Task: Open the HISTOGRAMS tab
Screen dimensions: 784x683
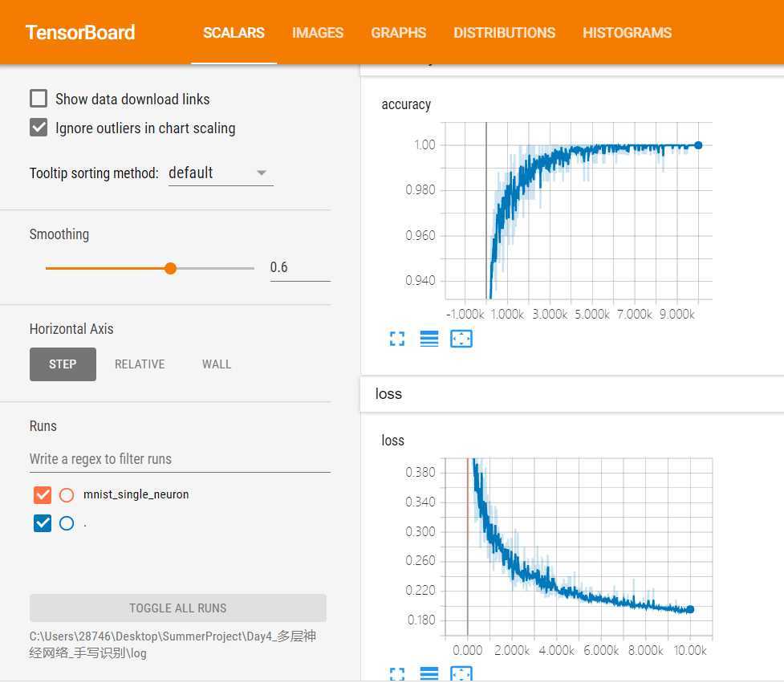Action: point(627,33)
